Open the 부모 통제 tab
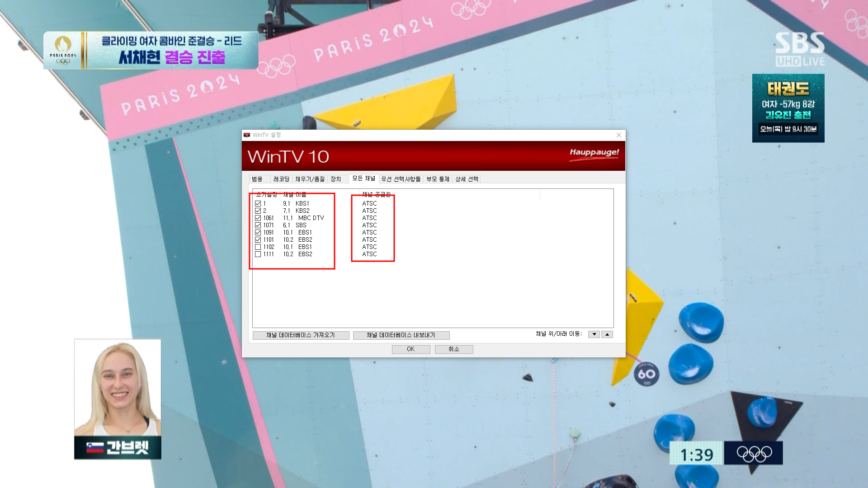This screenshot has width=868, height=488. coord(438,179)
